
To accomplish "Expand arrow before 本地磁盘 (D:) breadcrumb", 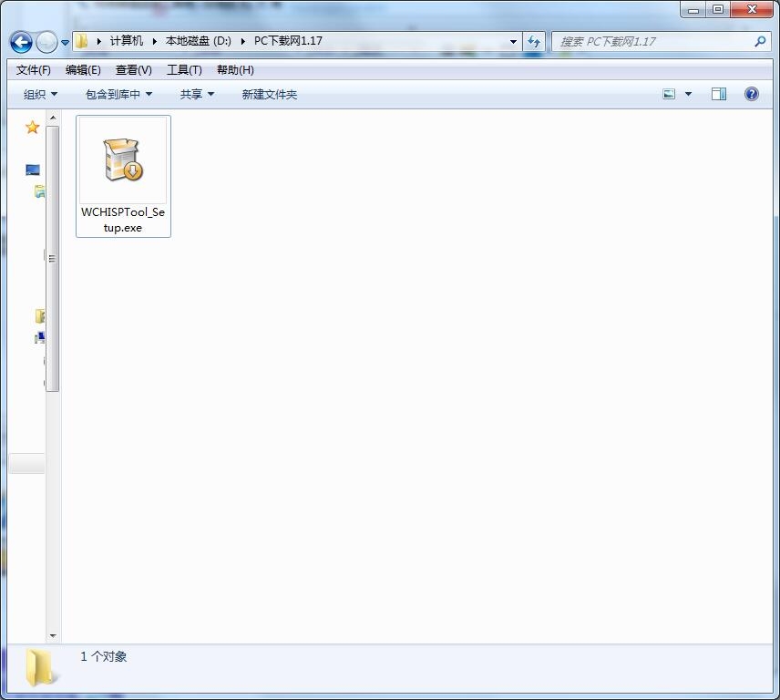I will pyautogui.click(x=155, y=41).
